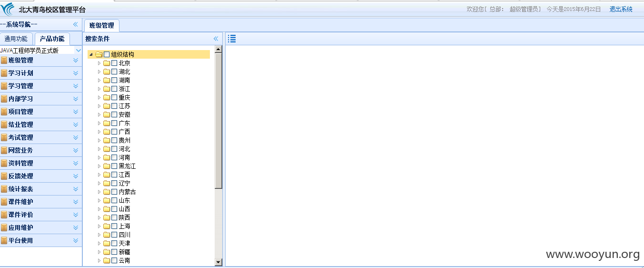The width and height of the screenshot is (644, 268).
Task: Select the 江西 tree label
Action: point(124,175)
